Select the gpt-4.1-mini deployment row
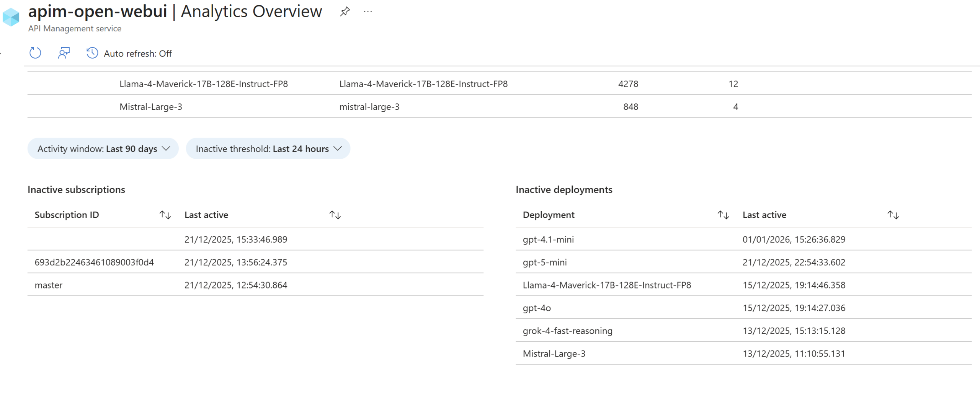 pos(548,240)
